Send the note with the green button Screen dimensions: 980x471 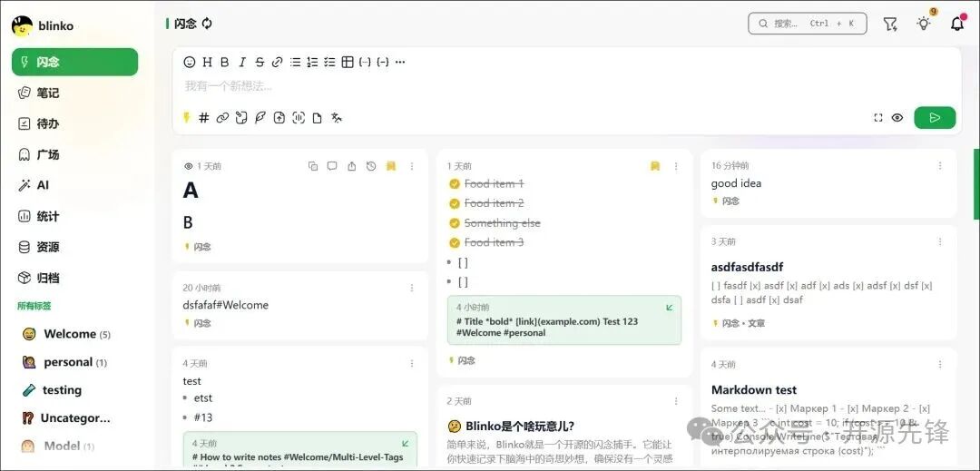click(x=935, y=117)
